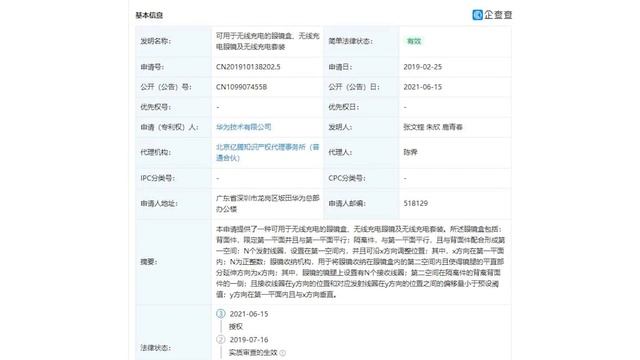Click the 简单法律状态 label cell
Viewport: 640px width, 360px height.
[361, 41]
